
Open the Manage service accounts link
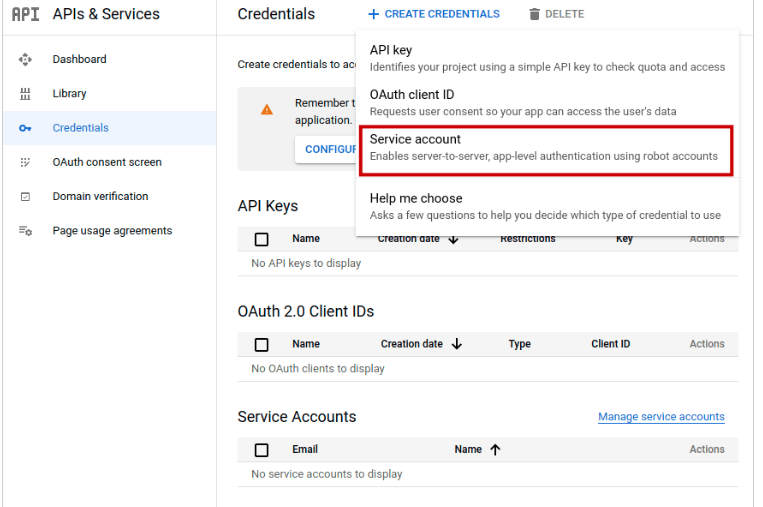[x=661, y=416]
